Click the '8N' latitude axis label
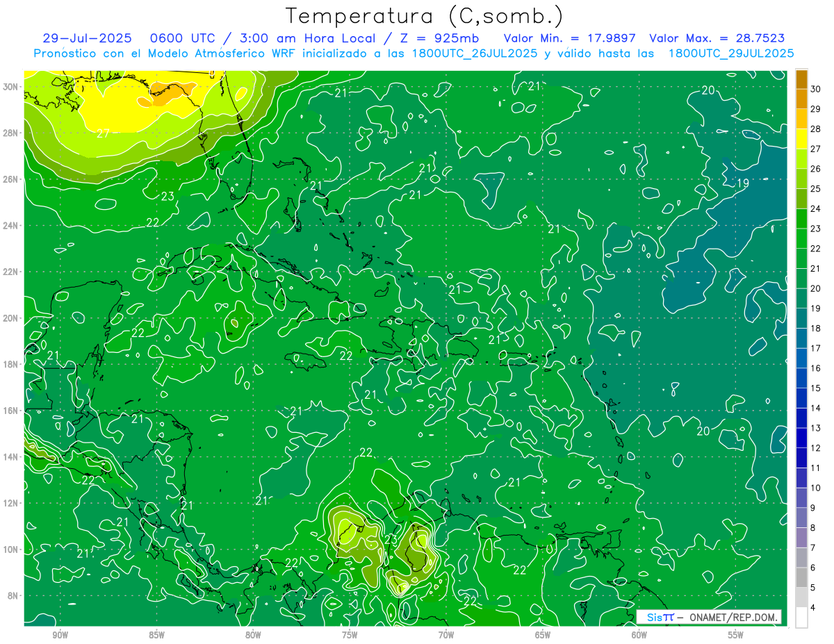This screenshot has width=834, height=644. 14,596
